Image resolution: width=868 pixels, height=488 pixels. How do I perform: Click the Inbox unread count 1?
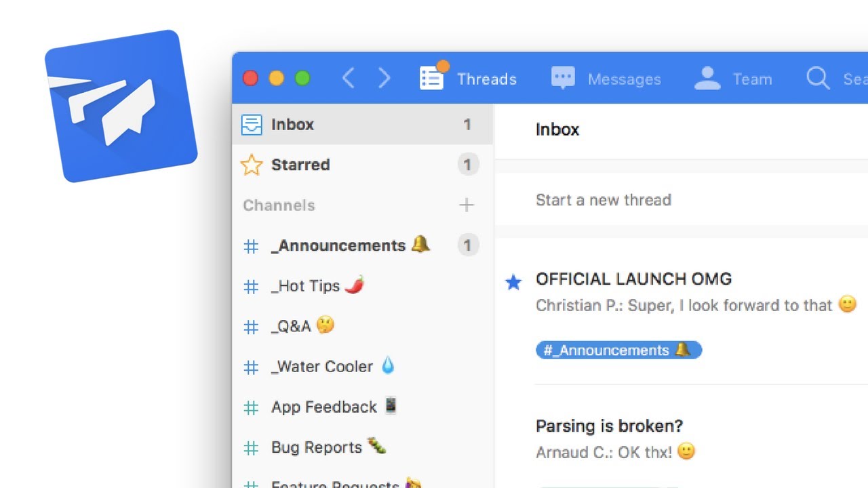pyautogui.click(x=467, y=125)
